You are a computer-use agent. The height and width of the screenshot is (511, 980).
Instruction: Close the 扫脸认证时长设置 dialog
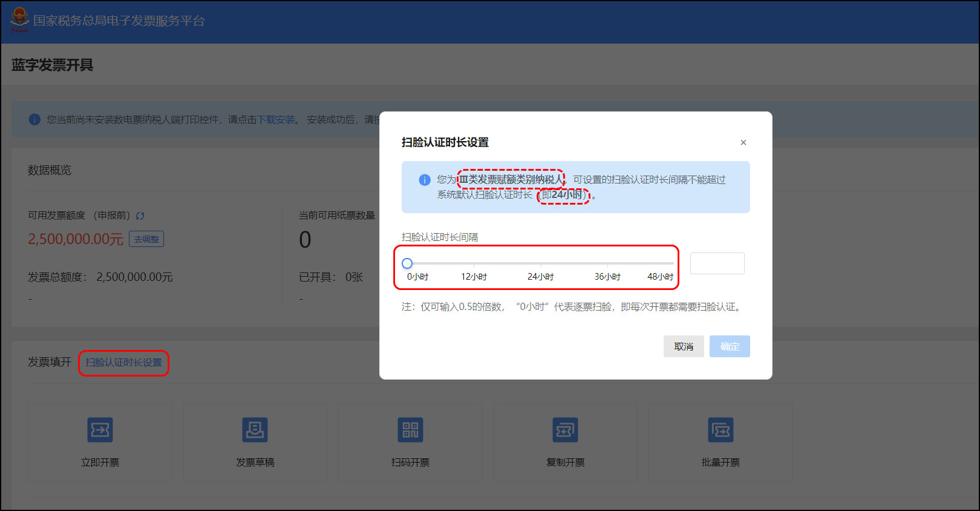(x=743, y=142)
